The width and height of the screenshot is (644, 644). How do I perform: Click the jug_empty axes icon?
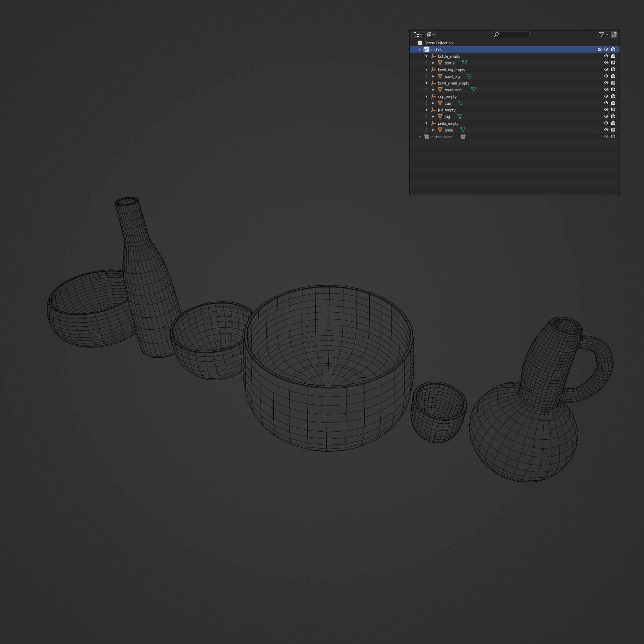pyautogui.click(x=433, y=110)
